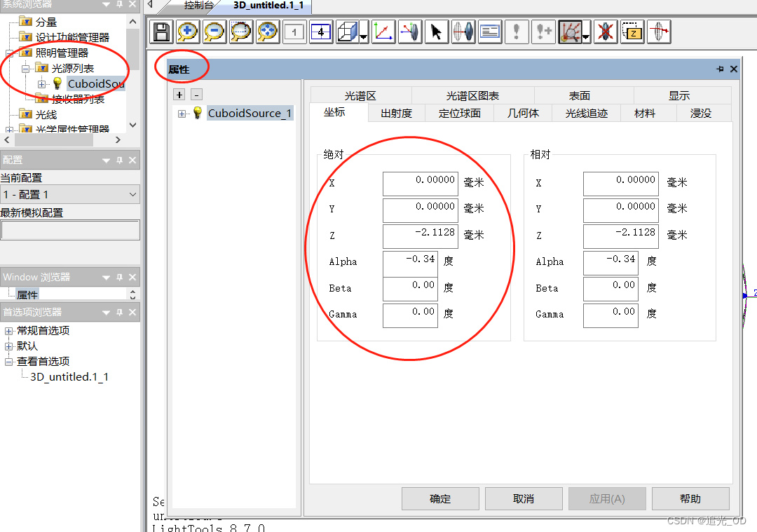Open the 光谱区图表 tab

pos(472,95)
